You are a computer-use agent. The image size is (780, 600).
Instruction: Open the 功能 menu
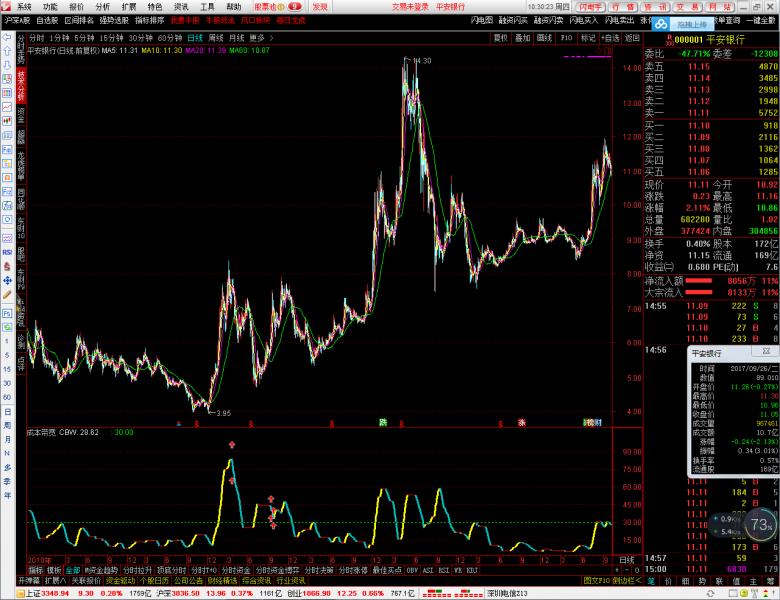50,6
